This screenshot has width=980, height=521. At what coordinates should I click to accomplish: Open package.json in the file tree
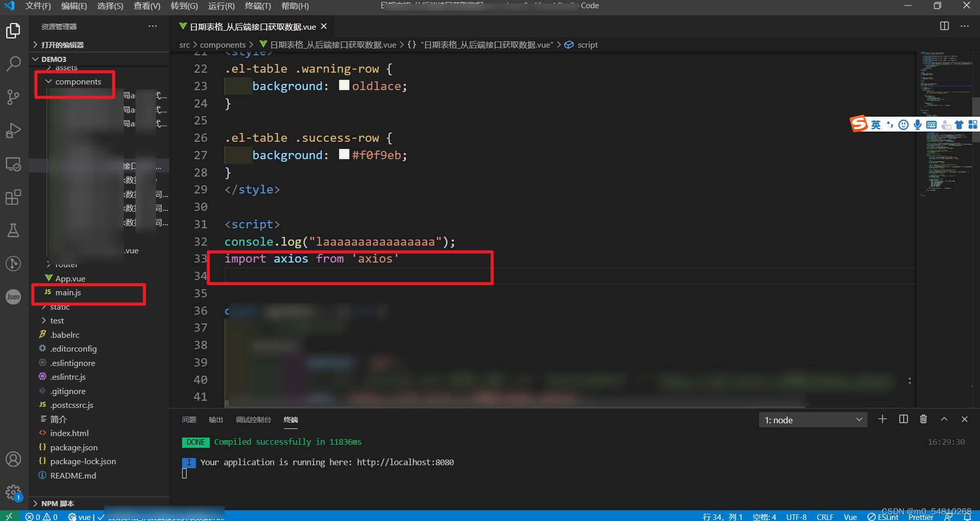[x=74, y=447]
